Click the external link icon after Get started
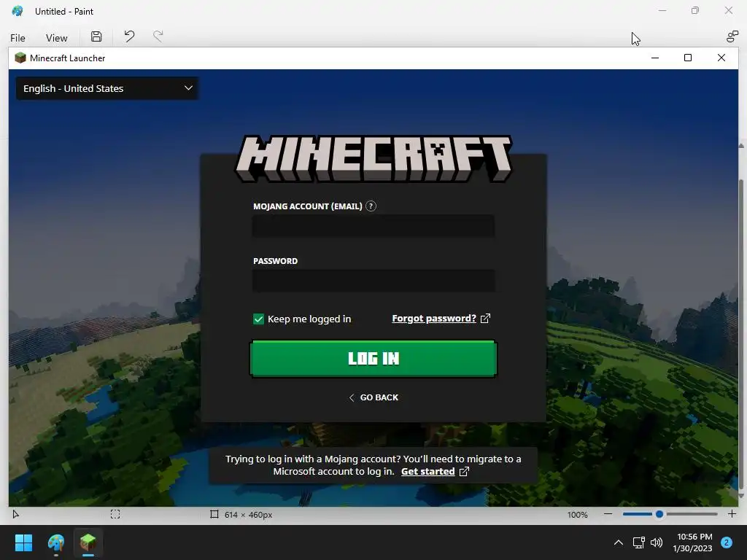Screen dimensions: 747x560 tap(464, 472)
